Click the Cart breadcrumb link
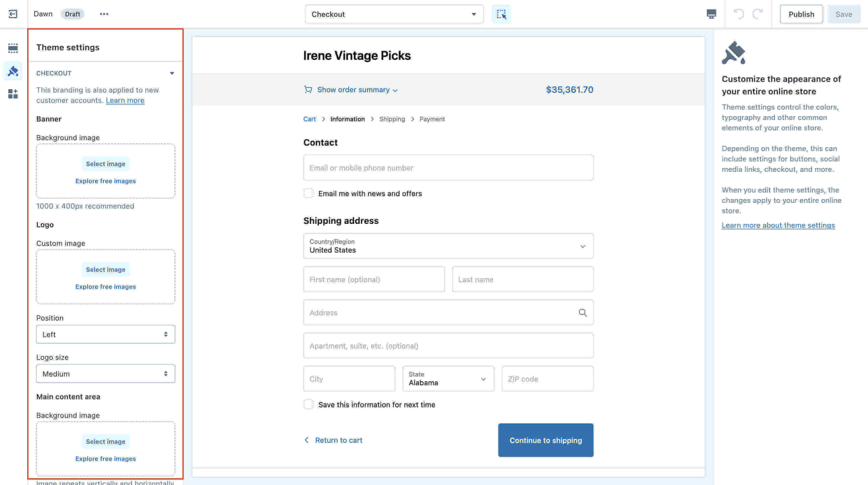 coord(309,119)
